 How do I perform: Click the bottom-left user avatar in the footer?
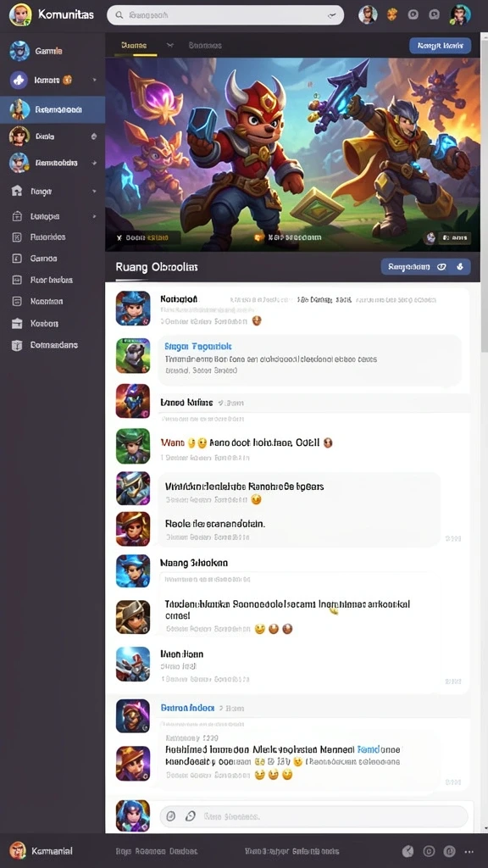click(18, 850)
